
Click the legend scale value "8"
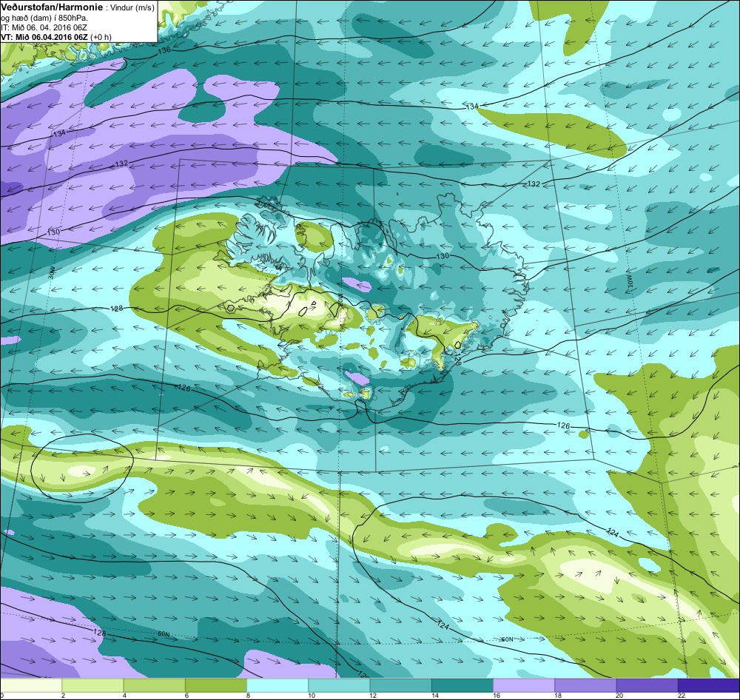tap(248, 696)
